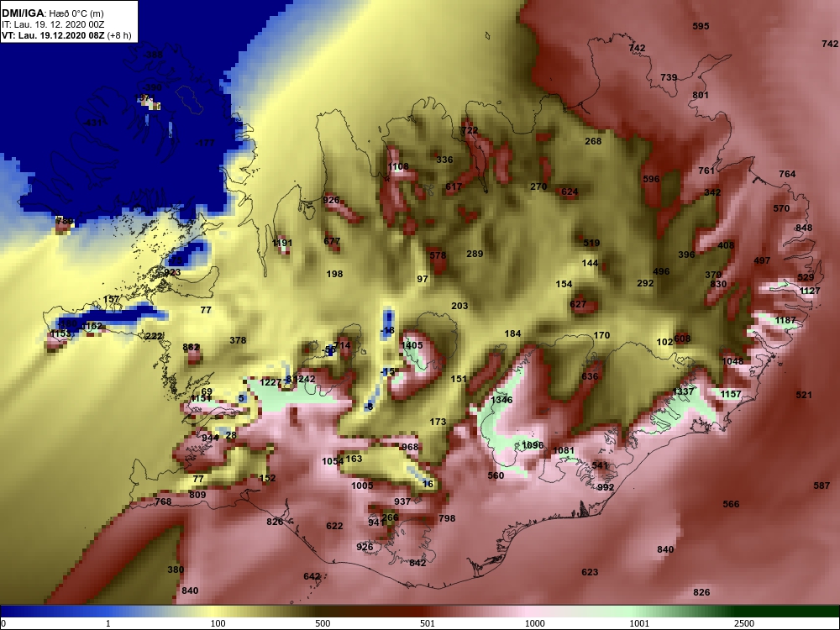Click the map value '198'
The image size is (840, 630).
[334, 275]
